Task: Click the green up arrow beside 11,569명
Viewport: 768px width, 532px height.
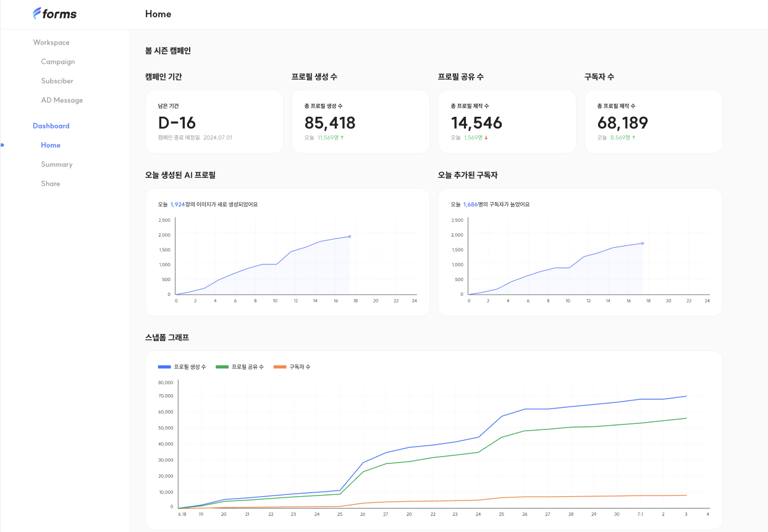Action: click(342, 137)
